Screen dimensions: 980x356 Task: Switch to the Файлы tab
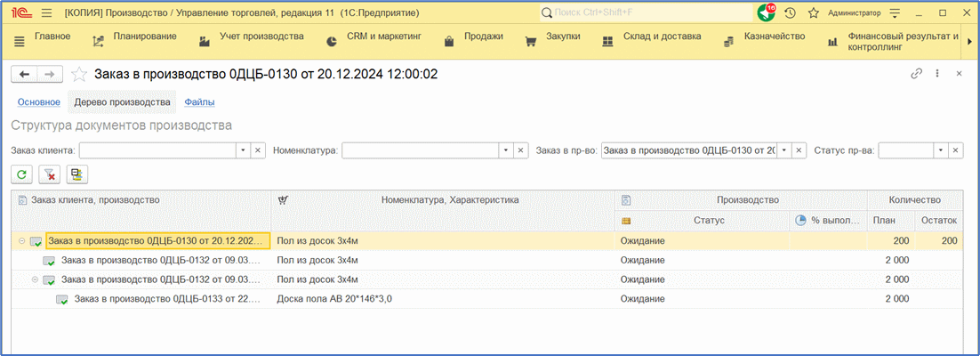click(x=199, y=102)
